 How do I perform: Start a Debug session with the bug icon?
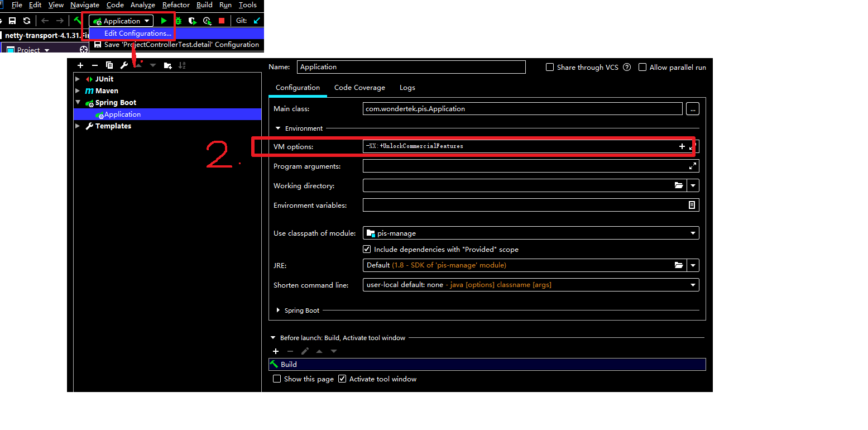pyautogui.click(x=179, y=21)
